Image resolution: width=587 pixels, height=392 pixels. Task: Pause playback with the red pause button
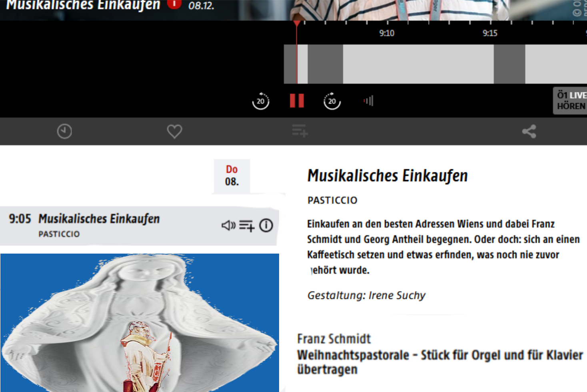coord(297,101)
